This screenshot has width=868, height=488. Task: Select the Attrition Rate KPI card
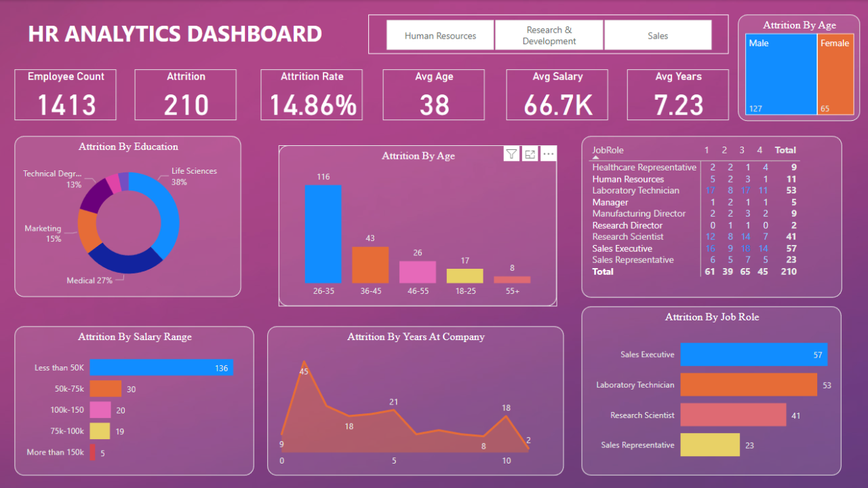pyautogui.click(x=312, y=95)
